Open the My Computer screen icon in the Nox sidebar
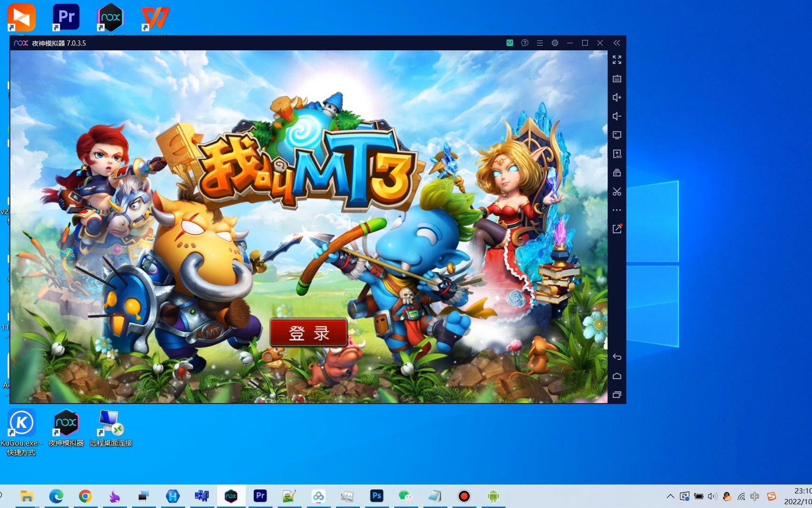 tap(617, 135)
